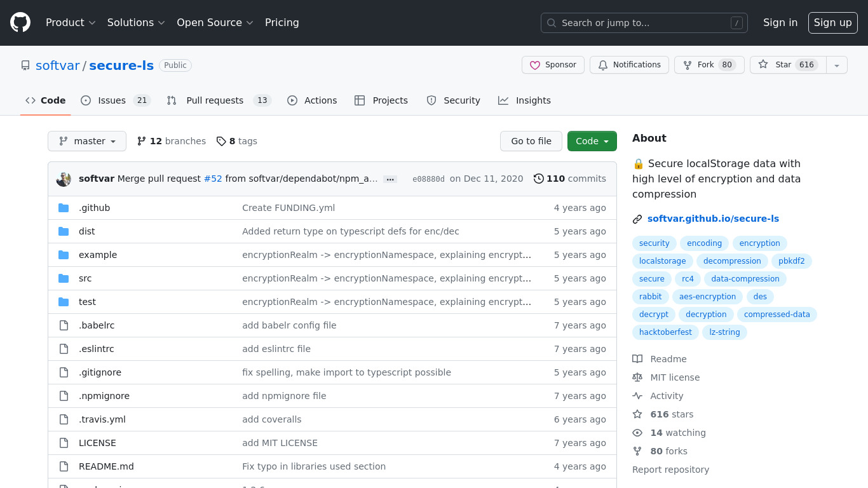The height and width of the screenshot is (488, 868).
Task: Select the hacktoberfest topic tag
Action: (666, 332)
